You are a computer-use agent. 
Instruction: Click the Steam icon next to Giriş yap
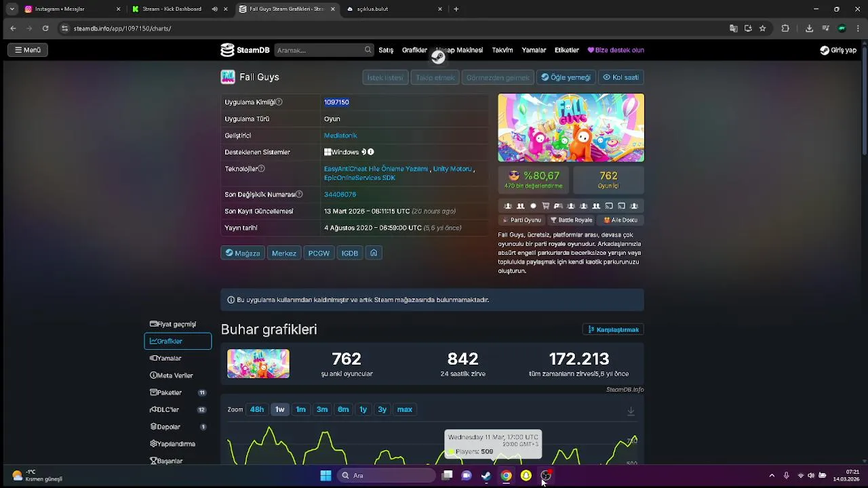825,50
